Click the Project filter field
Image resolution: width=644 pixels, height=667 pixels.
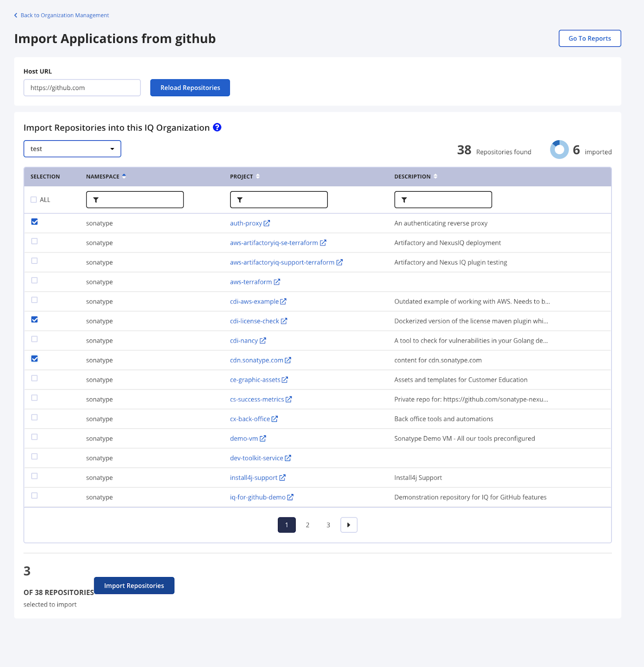tap(279, 200)
